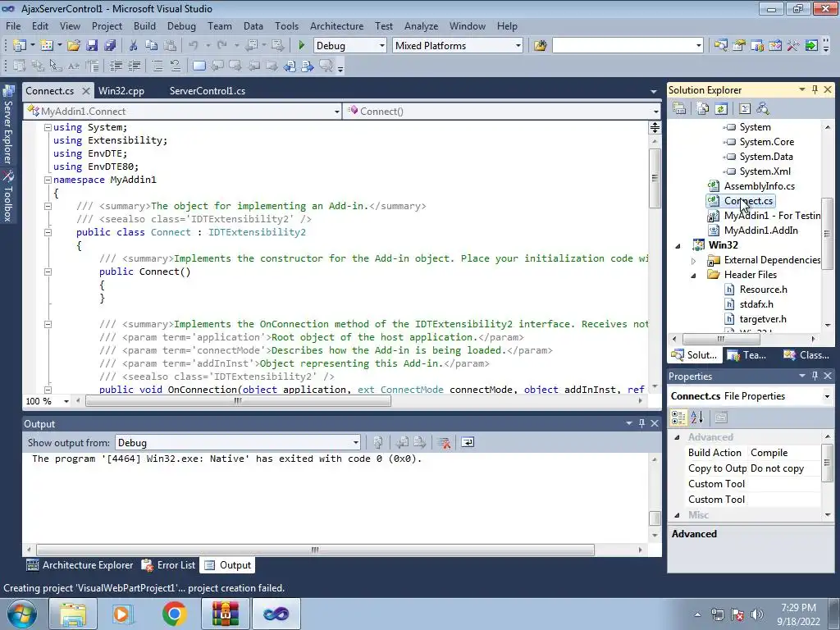Open the Connect() member dropdown

(x=655, y=112)
